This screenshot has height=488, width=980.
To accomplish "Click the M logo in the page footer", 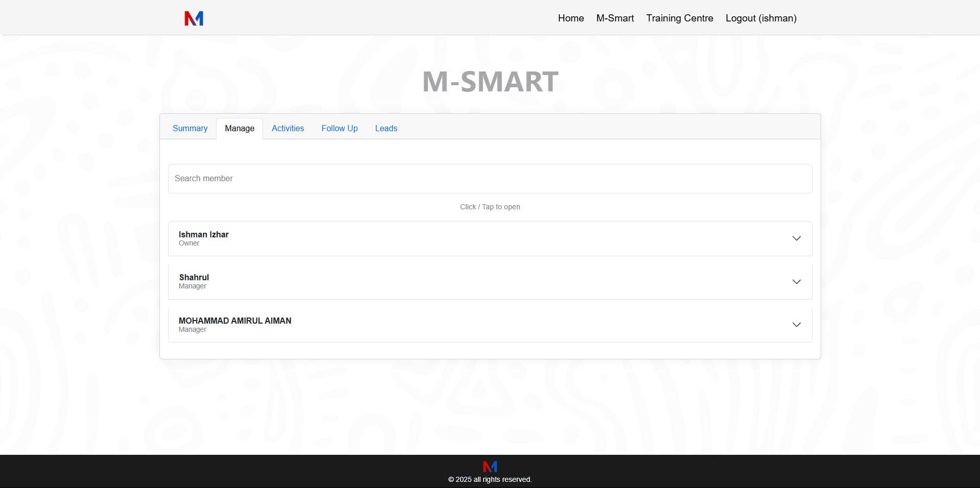I will tap(490, 466).
